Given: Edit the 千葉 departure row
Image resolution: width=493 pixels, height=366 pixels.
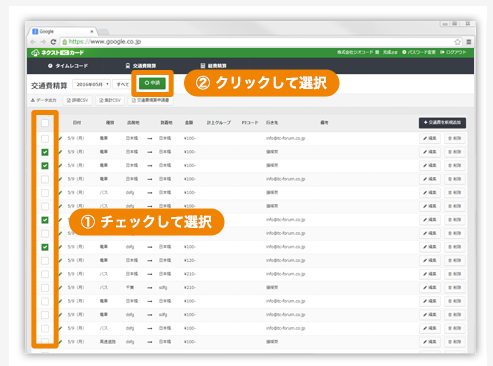Looking at the screenshot, I should pos(430,287).
